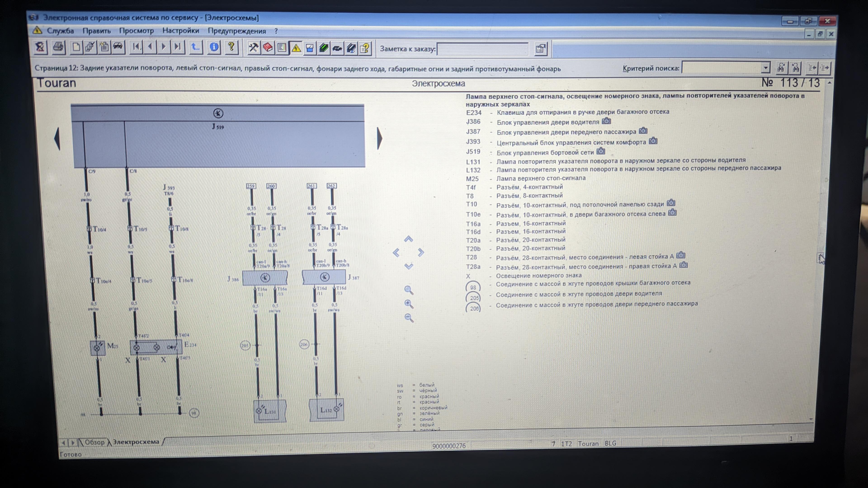Click the E234 label in the diagram

click(190, 345)
